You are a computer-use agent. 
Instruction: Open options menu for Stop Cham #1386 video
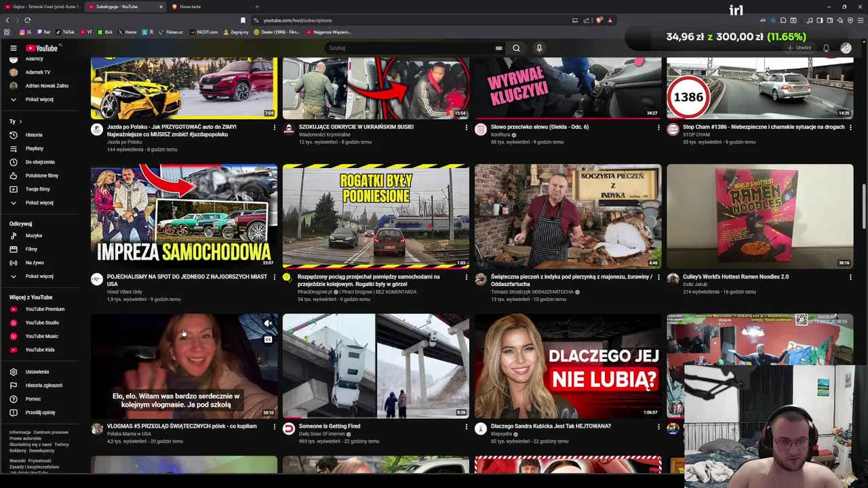click(x=850, y=127)
